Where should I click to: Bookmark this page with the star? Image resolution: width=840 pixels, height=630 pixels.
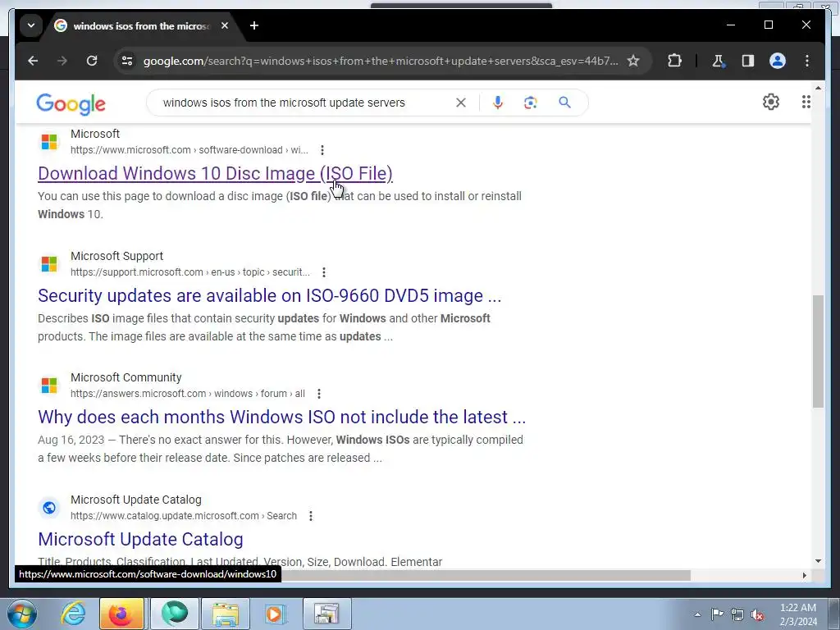633,61
